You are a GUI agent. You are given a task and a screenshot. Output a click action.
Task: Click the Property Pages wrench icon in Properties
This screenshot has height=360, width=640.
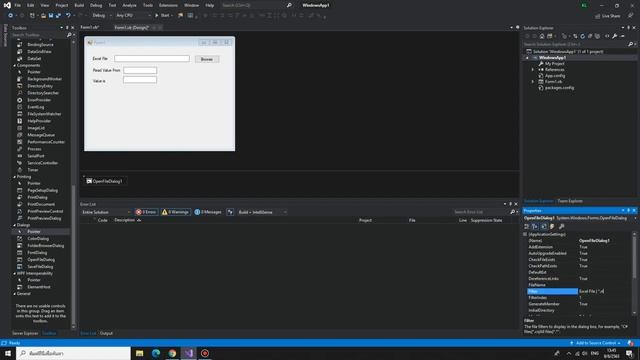561,227
